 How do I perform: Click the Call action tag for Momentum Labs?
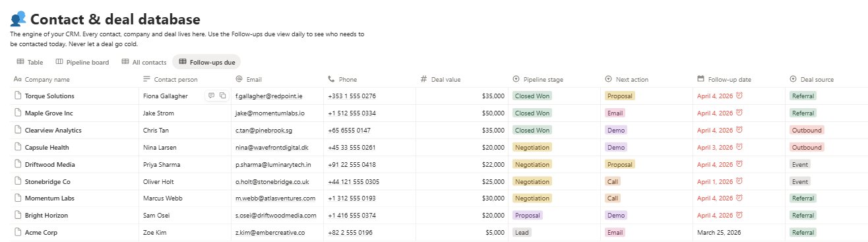coord(613,198)
